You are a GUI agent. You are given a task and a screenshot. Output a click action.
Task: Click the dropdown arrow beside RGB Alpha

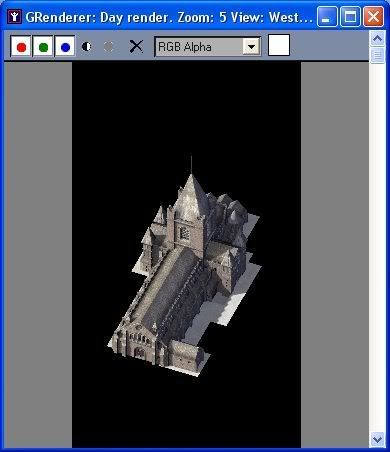[x=251, y=46]
